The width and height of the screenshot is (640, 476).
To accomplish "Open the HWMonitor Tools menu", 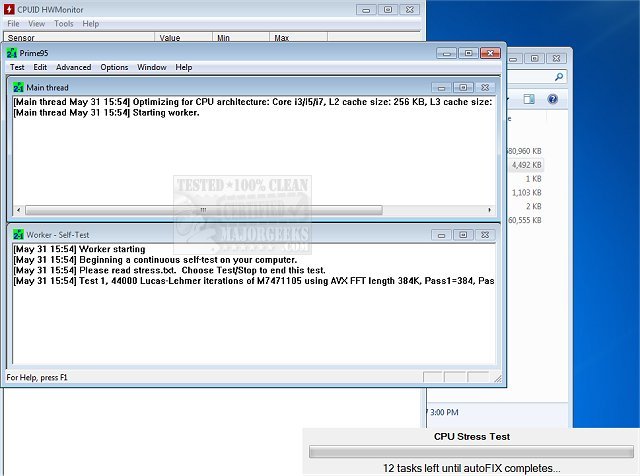I will click(x=64, y=24).
